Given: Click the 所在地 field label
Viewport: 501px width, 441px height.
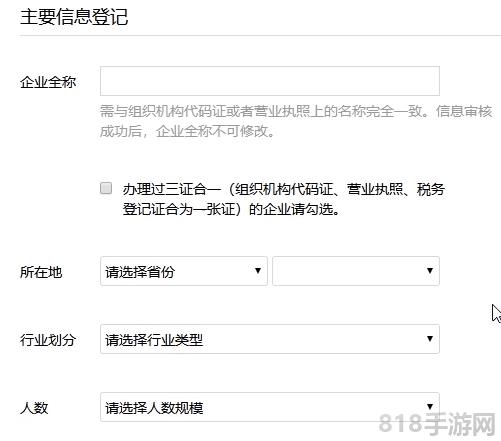Looking at the screenshot, I should tap(41, 272).
